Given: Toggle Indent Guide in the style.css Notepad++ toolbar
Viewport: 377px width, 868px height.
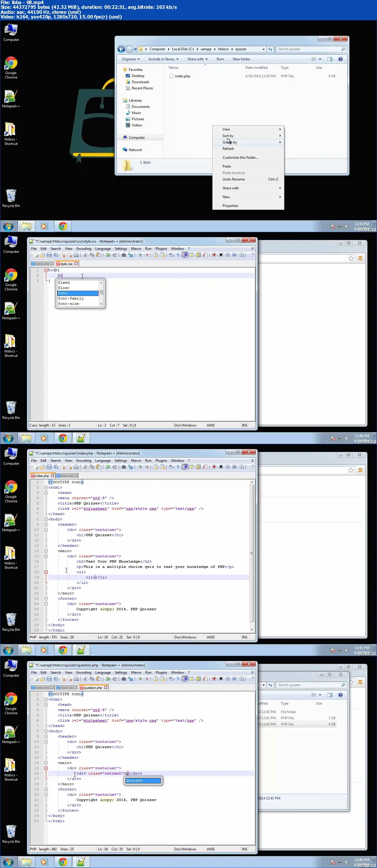Looking at the screenshot, I should [x=185, y=255].
